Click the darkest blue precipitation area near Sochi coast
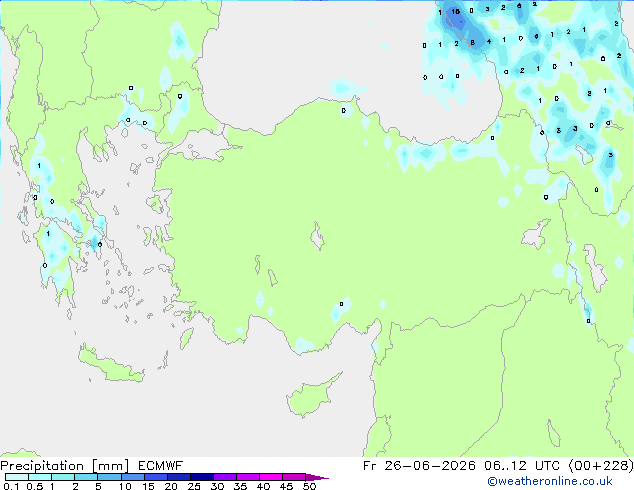Image resolution: width=634 pixels, height=490 pixels. 455,17
